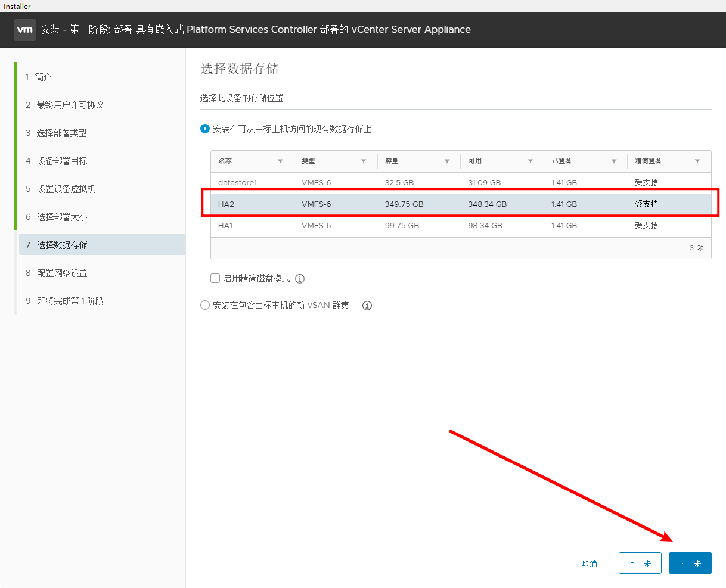Select install on new vSAN cluster radio
This screenshot has height=588, width=726.
pos(205,306)
